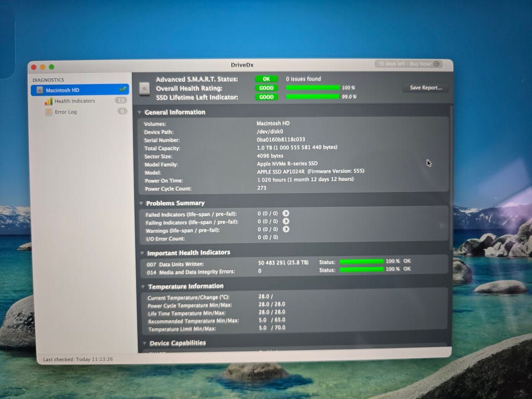Click the device path /dev/disk0
The width and height of the screenshot is (532, 399).
point(270,131)
